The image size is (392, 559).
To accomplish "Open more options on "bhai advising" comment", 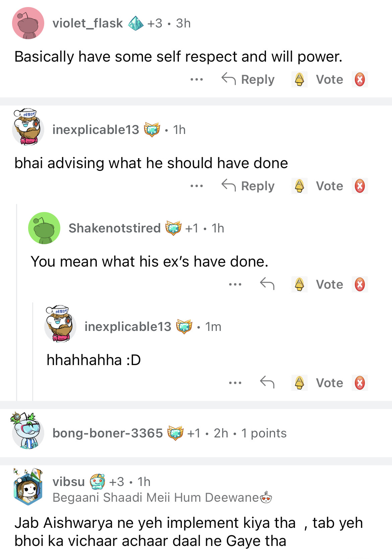I will 196,186.
